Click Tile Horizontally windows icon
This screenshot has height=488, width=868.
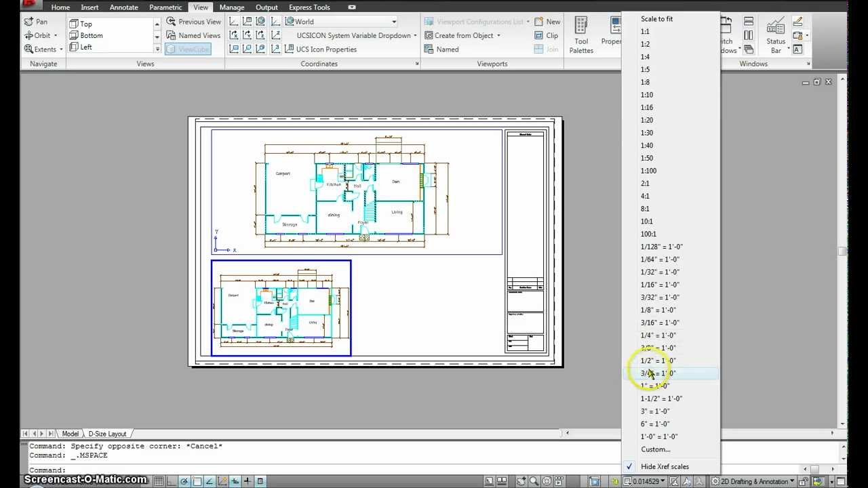click(749, 21)
